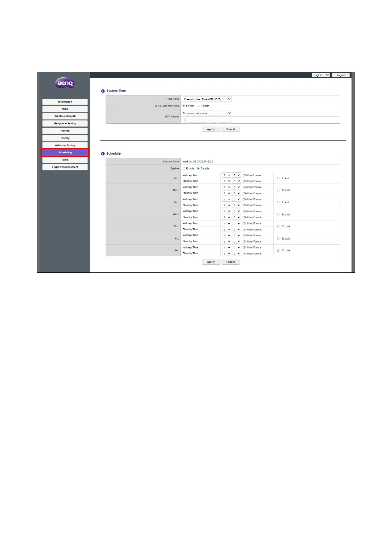Check the Tuesday Enable checkbox
The height and width of the screenshot is (554, 392).
(278, 202)
